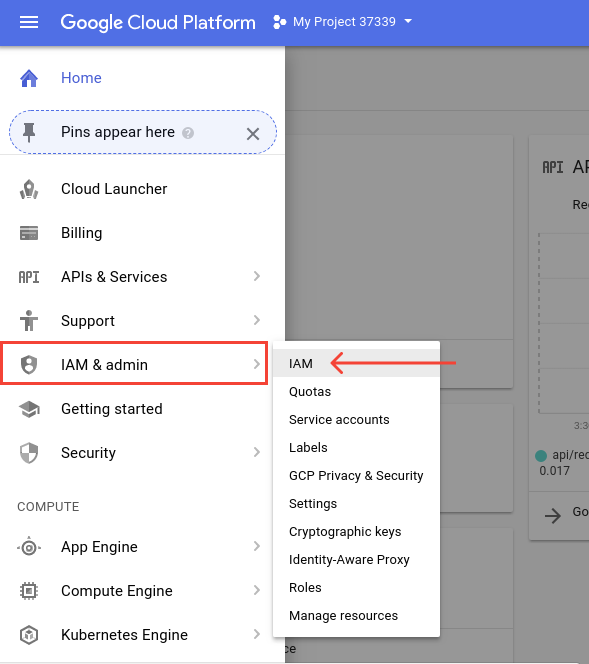Open the Pins help question mark

pyautogui.click(x=188, y=133)
